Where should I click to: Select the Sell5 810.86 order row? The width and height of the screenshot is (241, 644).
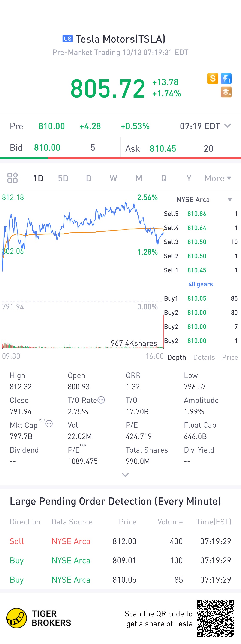tap(201, 214)
